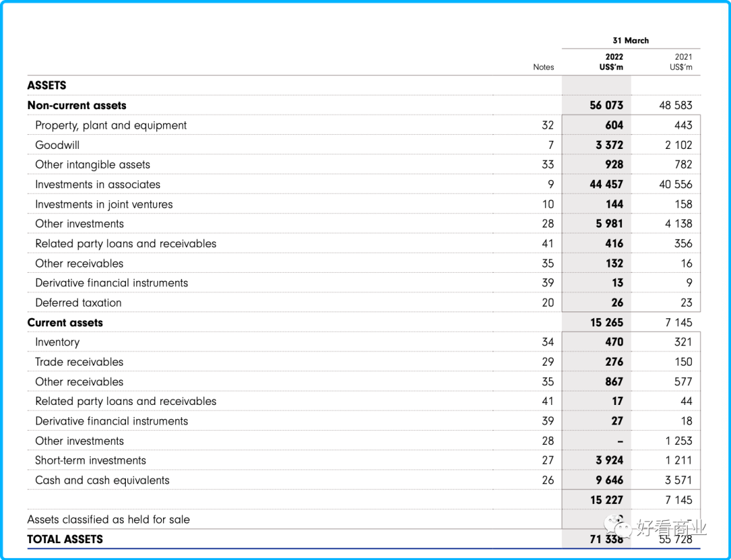Click the Notes column header
Image resolution: width=731 pixels, height=560 pixels.
coord(543,67)
